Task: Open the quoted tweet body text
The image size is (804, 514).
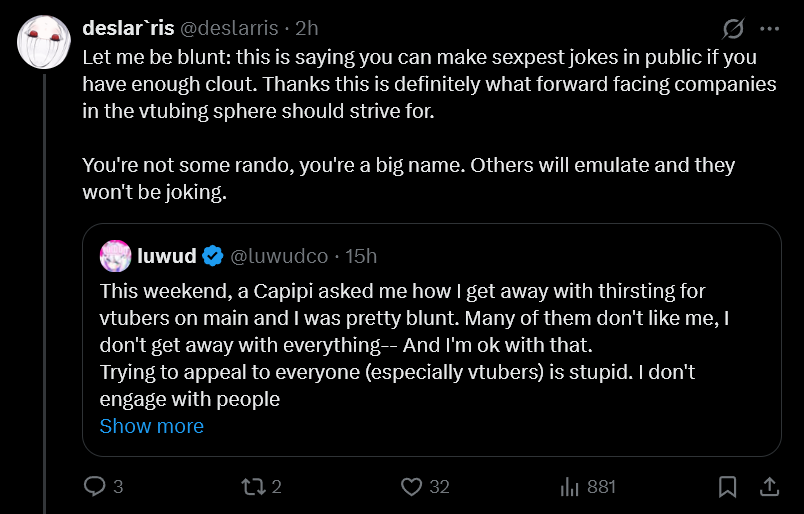Action: [414, 345]
